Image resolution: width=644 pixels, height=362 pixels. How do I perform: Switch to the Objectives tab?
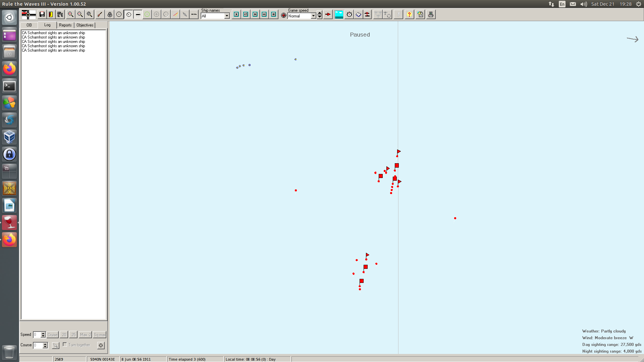(85, 25)
